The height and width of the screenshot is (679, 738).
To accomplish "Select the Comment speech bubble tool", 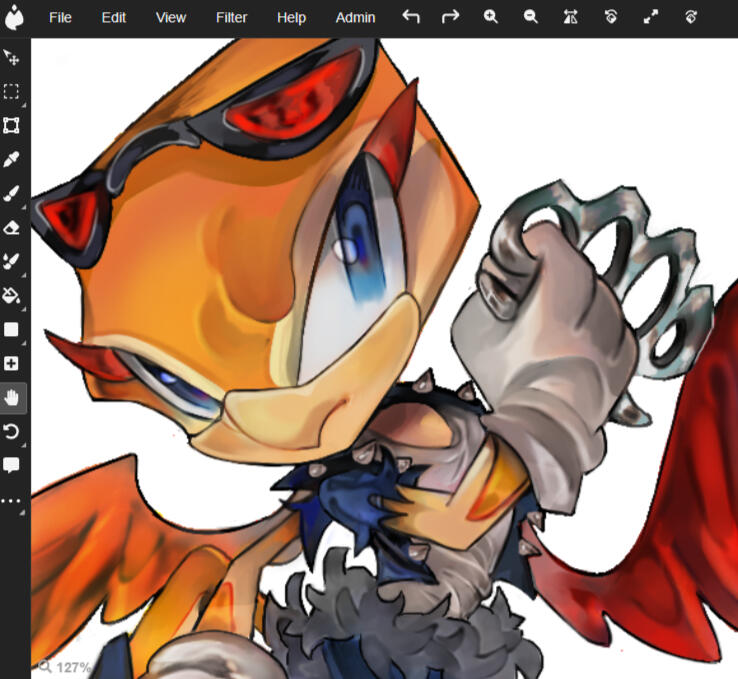I will (12, 465).
